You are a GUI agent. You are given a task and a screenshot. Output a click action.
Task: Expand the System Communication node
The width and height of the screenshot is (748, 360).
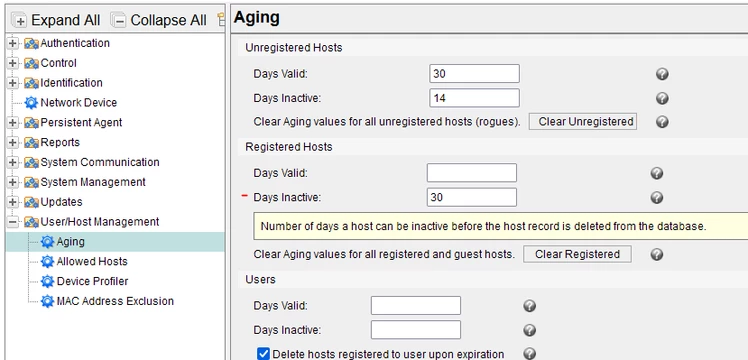point(13,163)
